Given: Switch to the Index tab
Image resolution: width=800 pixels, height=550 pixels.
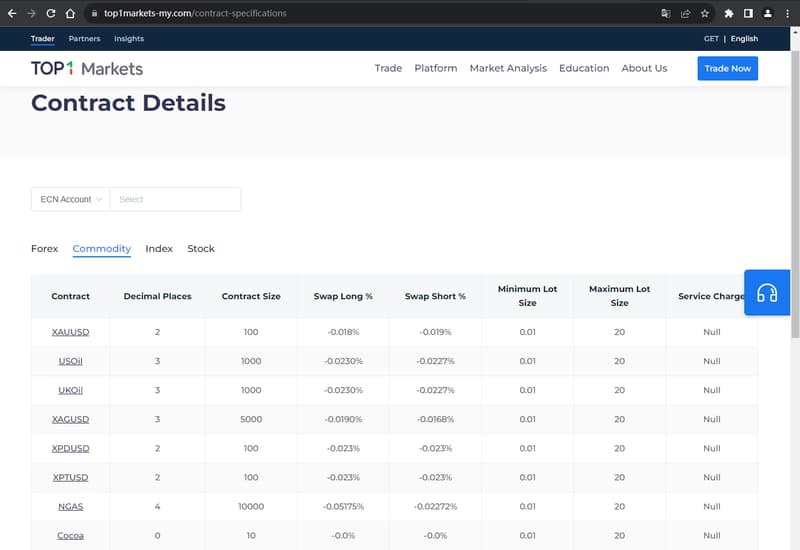Looking at the screenshot, I should [x=159, y=248].
